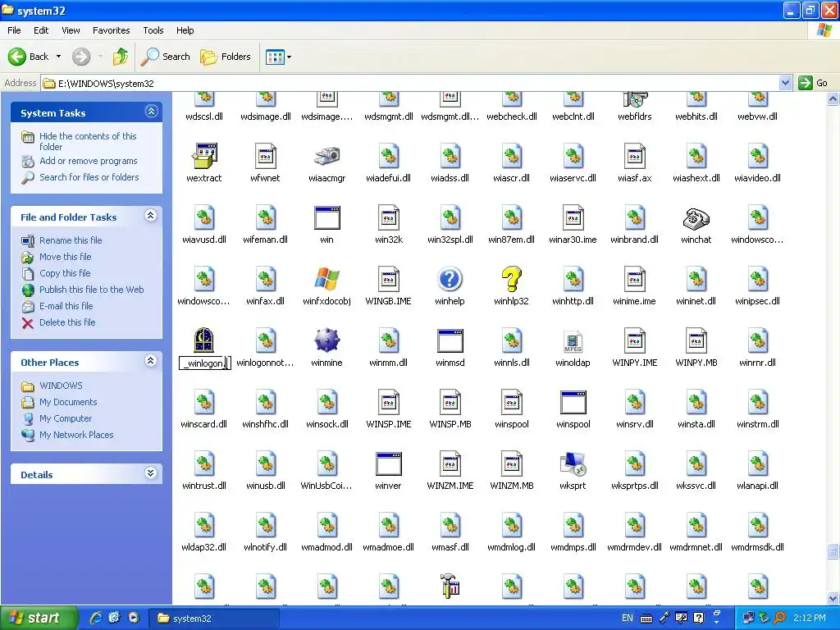This screenshot has height=630, width=840.
Task: Click the EN language indicator
Action: tap(628, 619)
